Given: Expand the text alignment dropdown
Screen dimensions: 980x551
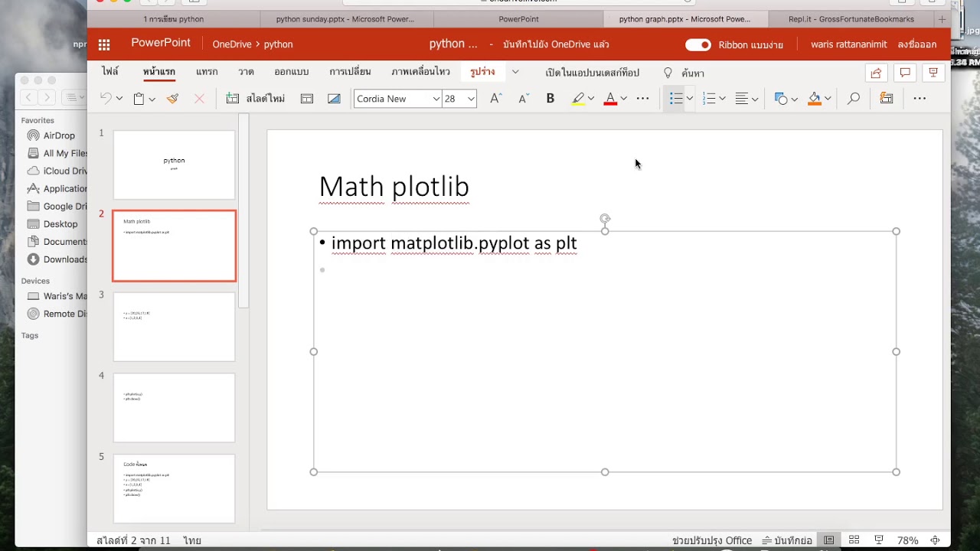Looking at the screenshot, I should click(755, 99).
